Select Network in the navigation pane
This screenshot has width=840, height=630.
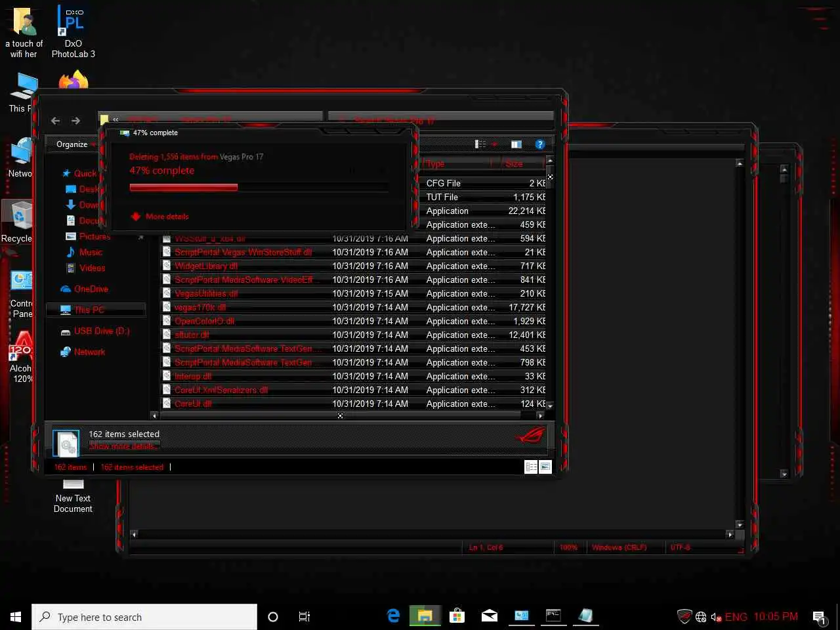tap(89, 352)
